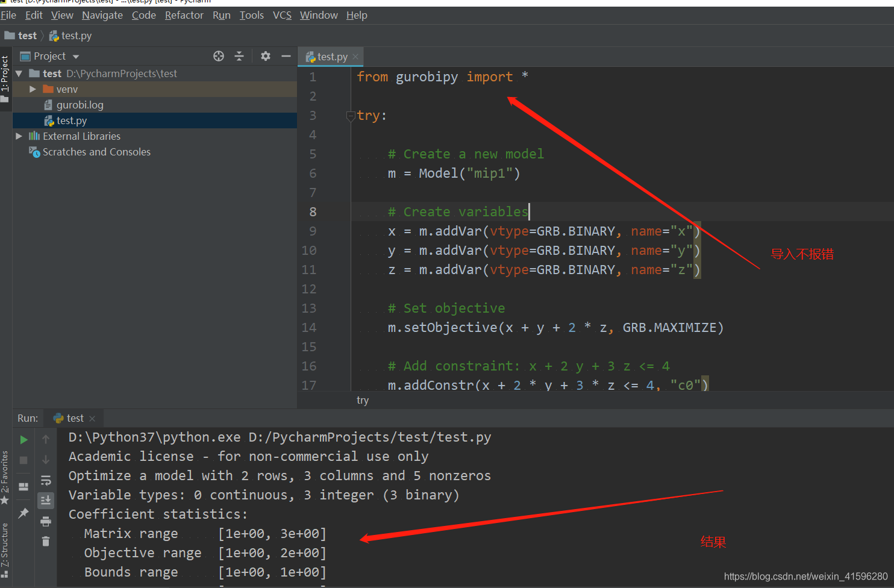894x588 pixels.
Task: Open the Navigate menu
Action: click(x=102, y=15)
